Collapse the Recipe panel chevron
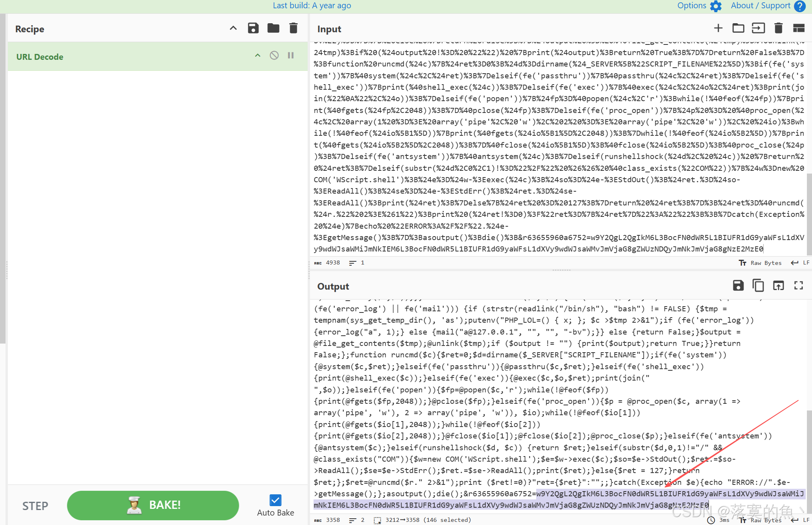This screenshot has height=525, width=812. [x=233, y=28]
